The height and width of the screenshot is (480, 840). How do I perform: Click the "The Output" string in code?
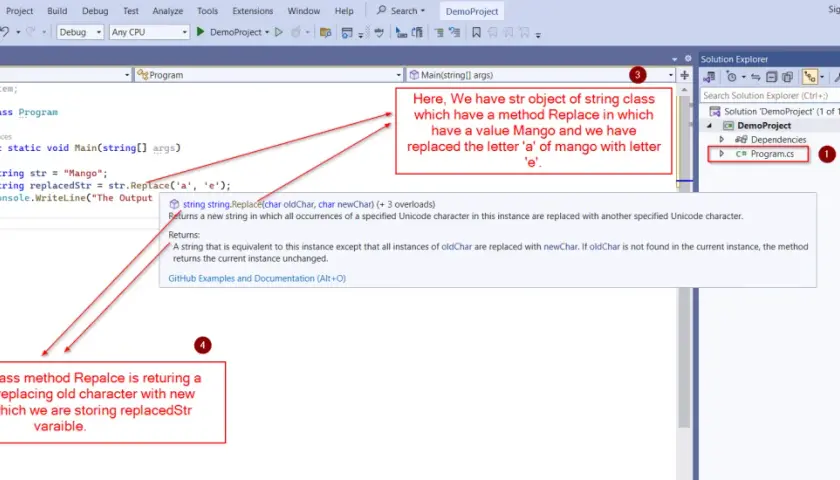tap(124, 198)
